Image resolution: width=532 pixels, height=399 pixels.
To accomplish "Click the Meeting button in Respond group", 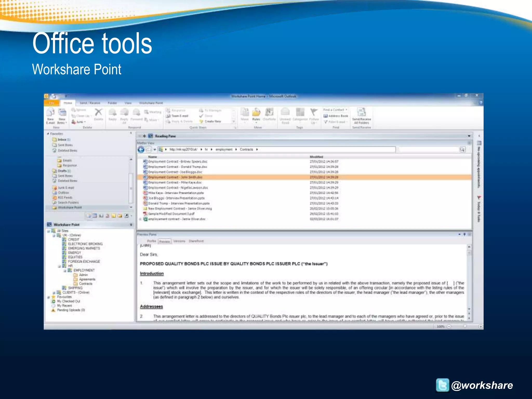I will click(x=153, y=112).
